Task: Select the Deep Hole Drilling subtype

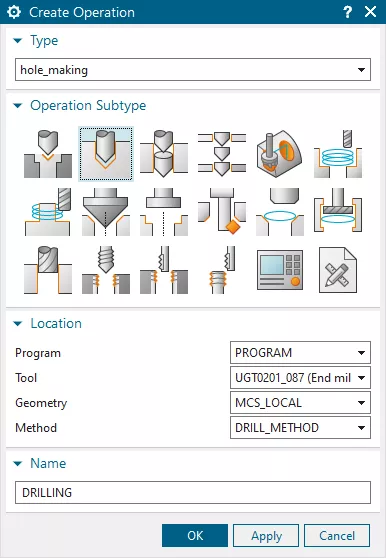Action: pos(164,154)
